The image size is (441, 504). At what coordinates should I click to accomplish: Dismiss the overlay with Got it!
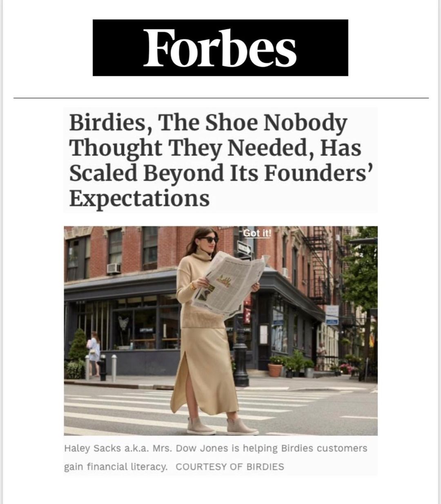pos(257,233)
